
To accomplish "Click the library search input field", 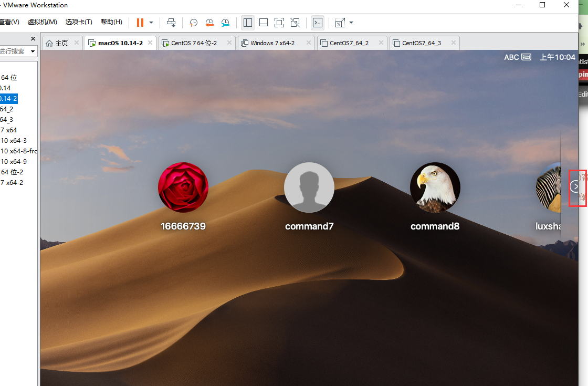I will point(14,51).
